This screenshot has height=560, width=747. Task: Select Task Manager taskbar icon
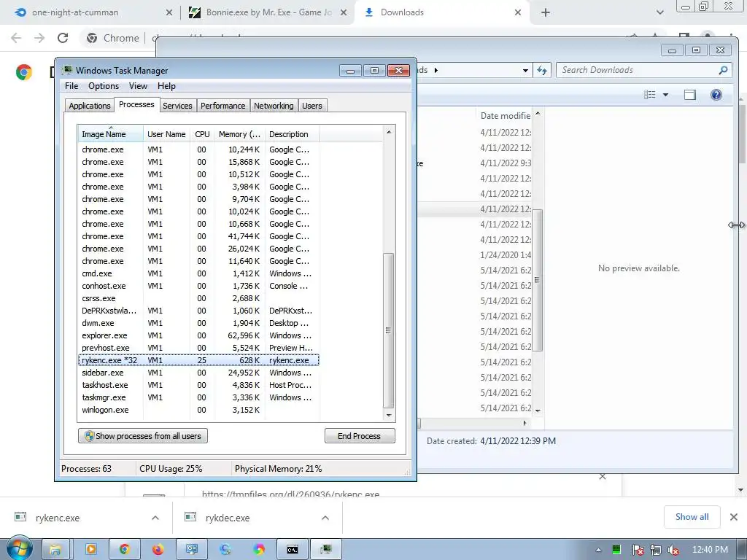coord(326,550)
